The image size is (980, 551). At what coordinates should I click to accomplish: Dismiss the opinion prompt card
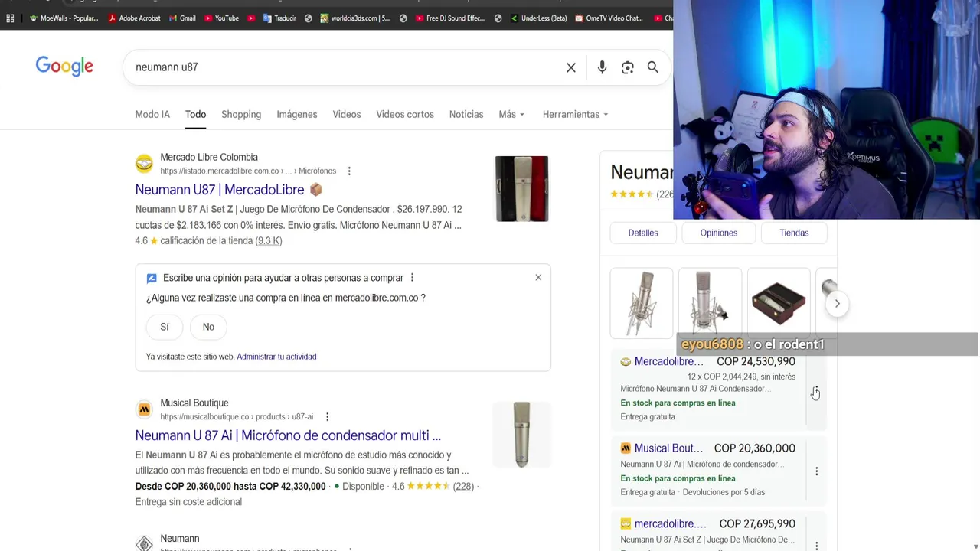[538, 277]
